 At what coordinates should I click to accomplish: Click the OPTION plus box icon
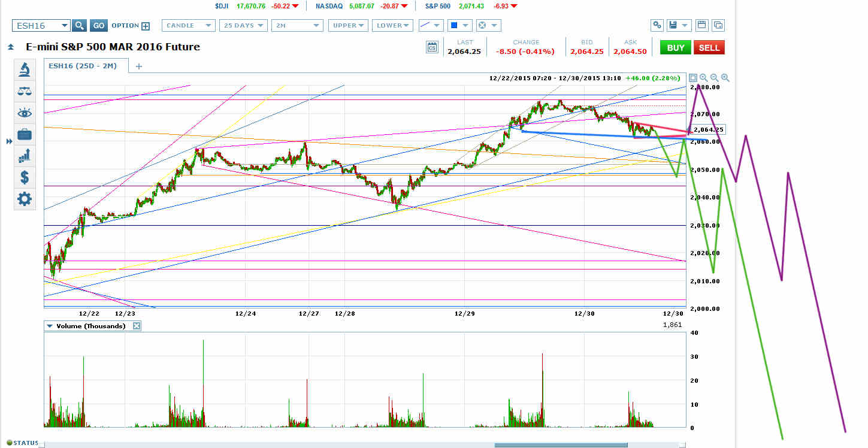[x=145, y=26]
